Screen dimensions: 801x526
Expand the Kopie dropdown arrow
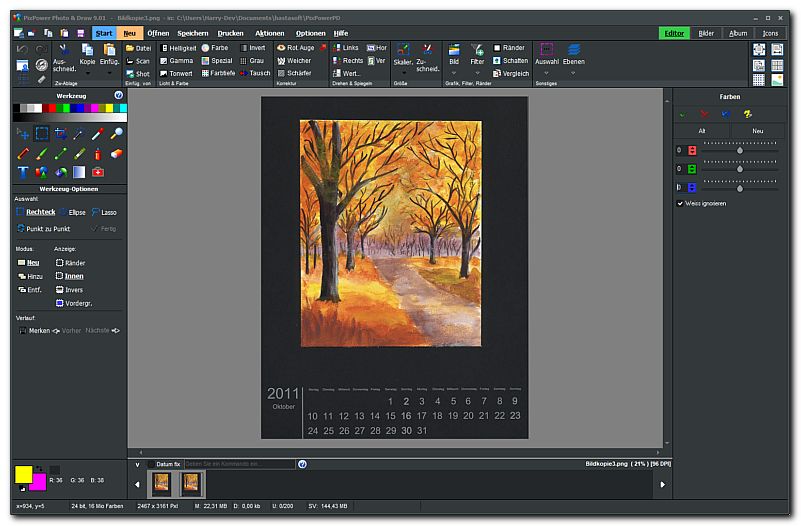click(x=87, y=73)
